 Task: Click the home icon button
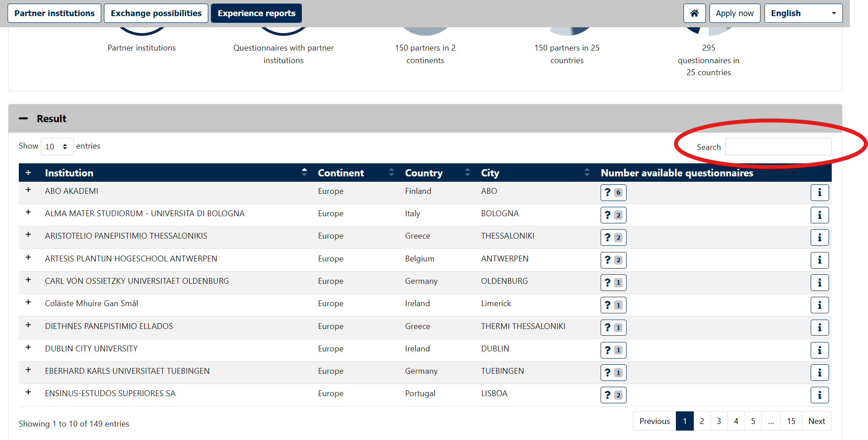click(x=694, y=13)
